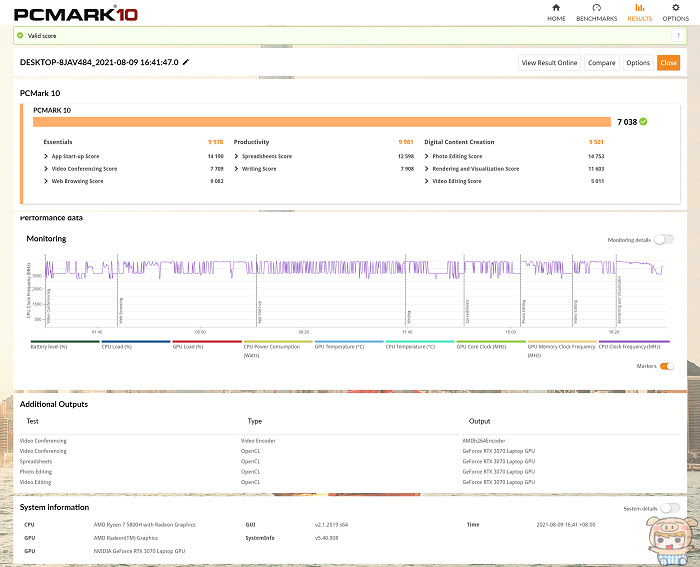Screen dimensions: 700x567
Task: Select GPU Core Clock legend item
Action: (491, 345)
